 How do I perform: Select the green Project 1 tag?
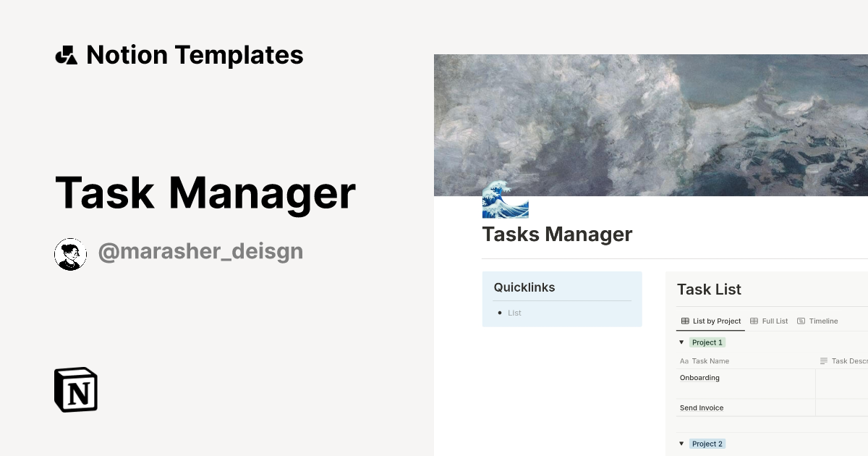[707, 342]
